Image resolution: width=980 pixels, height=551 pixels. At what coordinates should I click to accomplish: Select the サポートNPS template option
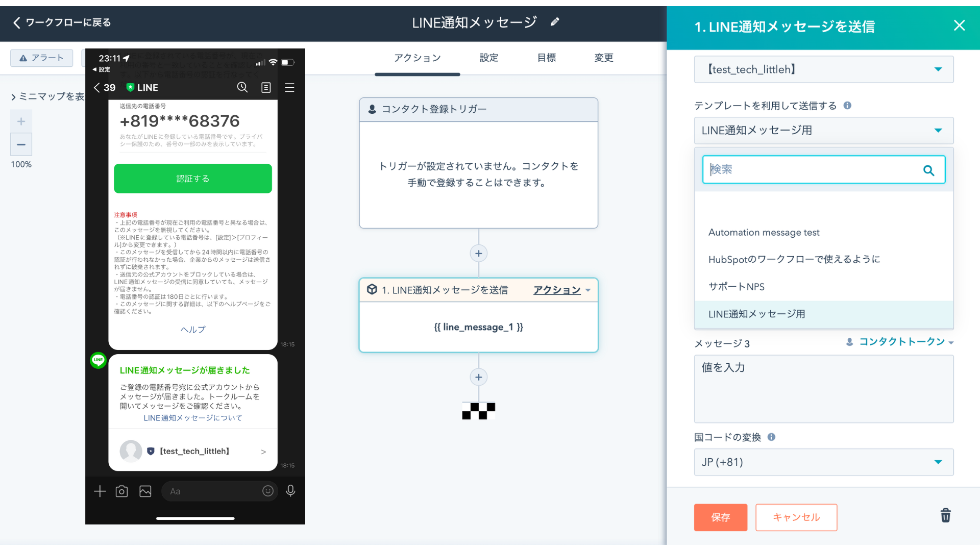click(736, 287)
